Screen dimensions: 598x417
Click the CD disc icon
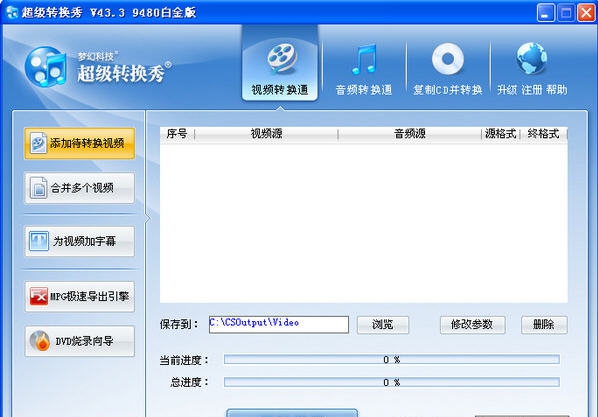click(448, 59)
